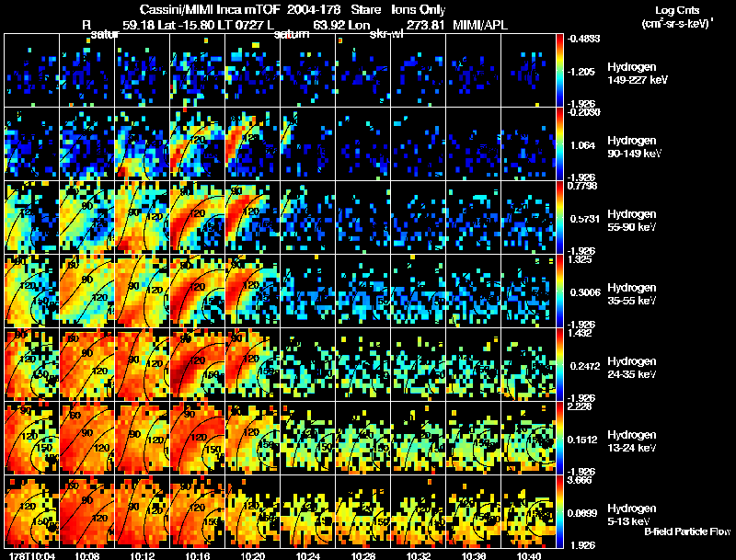Viewport: 736px width, 560px height.
Task: Click the Hydrogen 35-55 keV row label
Action: (x=632, y=294)
